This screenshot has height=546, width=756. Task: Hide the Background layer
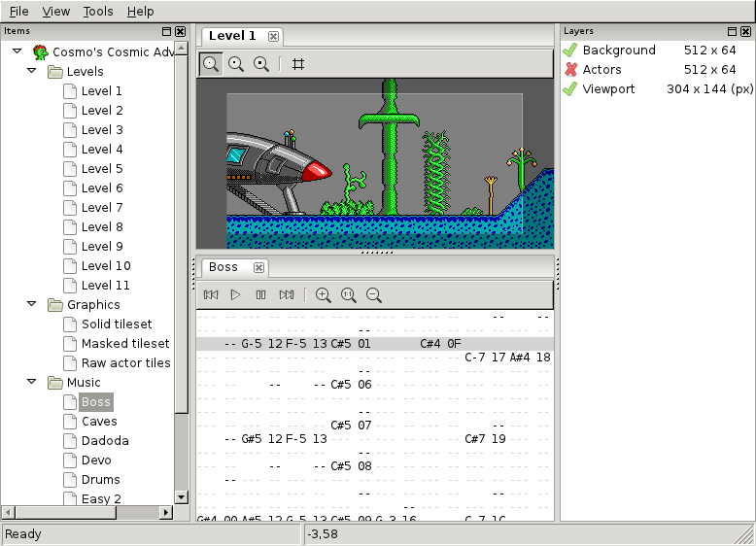pyautogui.click(x=570, y=51)
